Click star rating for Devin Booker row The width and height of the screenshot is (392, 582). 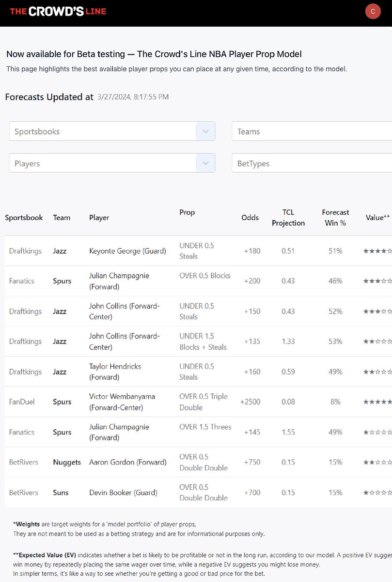click(377, 493)
